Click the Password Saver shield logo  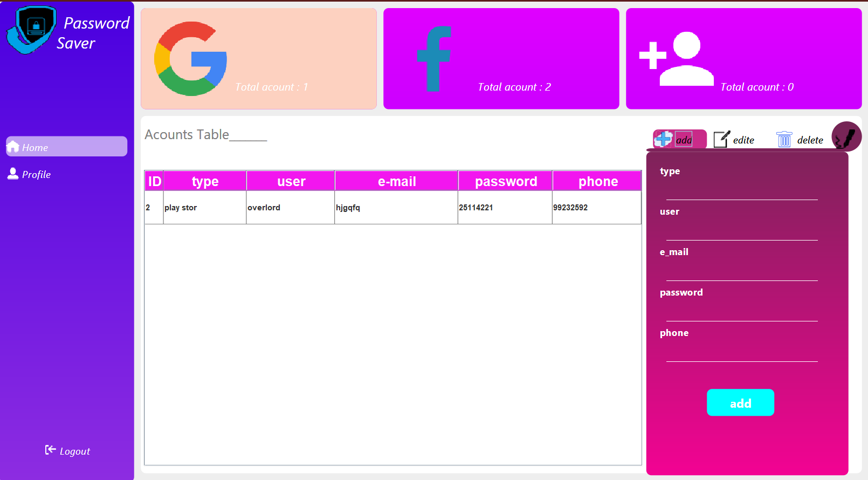coord(31,30)
